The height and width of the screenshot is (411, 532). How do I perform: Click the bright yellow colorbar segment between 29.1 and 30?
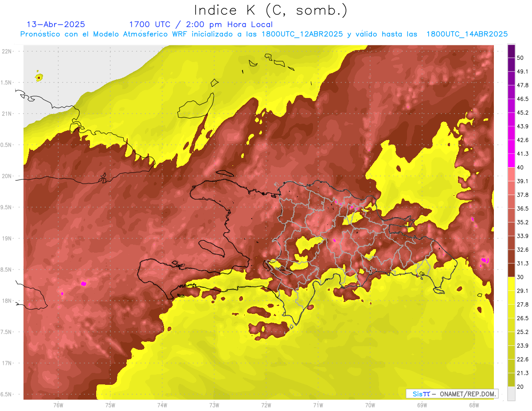[511, 284]
